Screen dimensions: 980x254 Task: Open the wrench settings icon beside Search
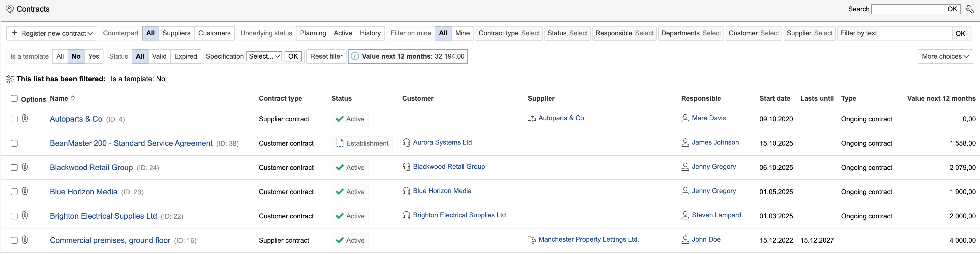pyautogui.click(x=969, y=9)
